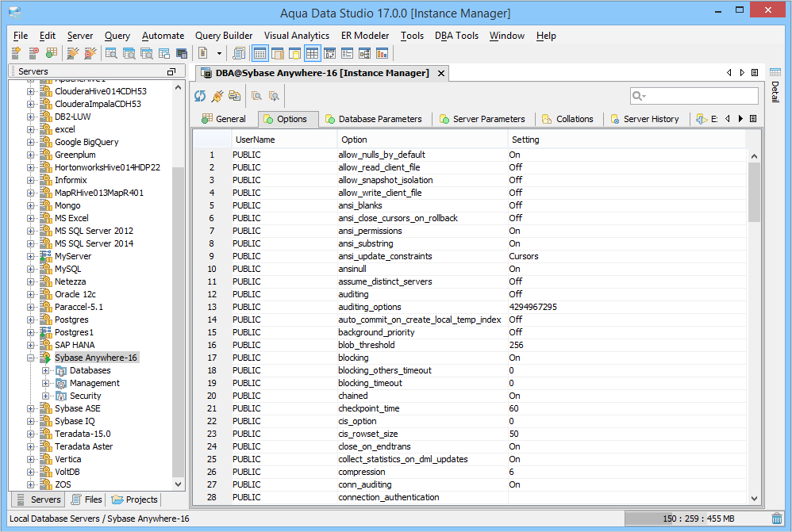Toggle the highlighted table grid view icon
792x532 pixels.
pyautogui.click(x=312, y=52)
